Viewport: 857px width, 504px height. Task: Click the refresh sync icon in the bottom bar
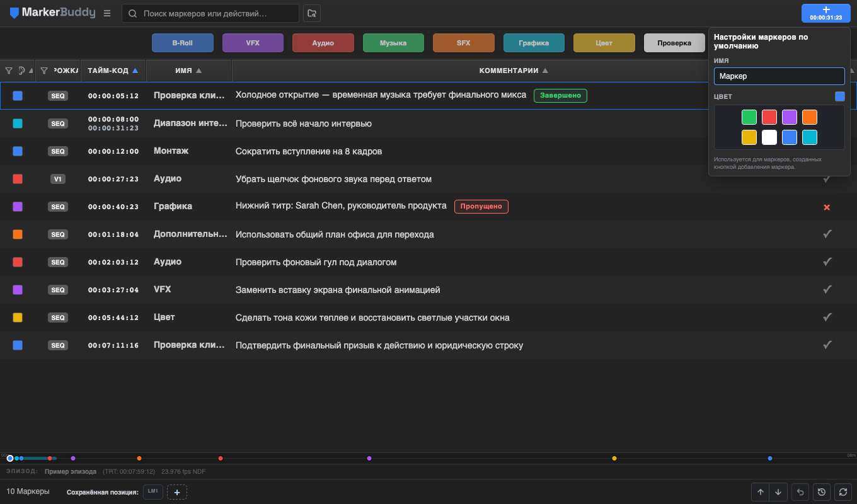[843, 492]
